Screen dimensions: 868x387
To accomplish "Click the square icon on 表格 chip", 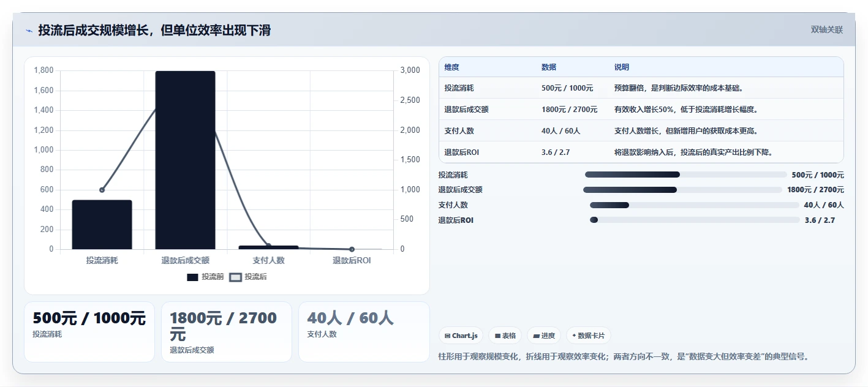I will coord(497,336).
